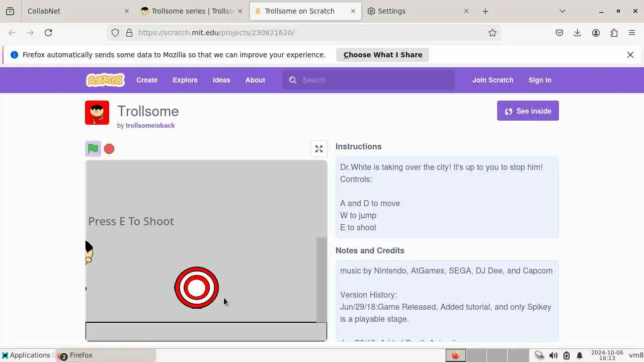This screenshot has height=362, width=644.
Task: Reload the page with the refresh icon
Action: point(48,33)
